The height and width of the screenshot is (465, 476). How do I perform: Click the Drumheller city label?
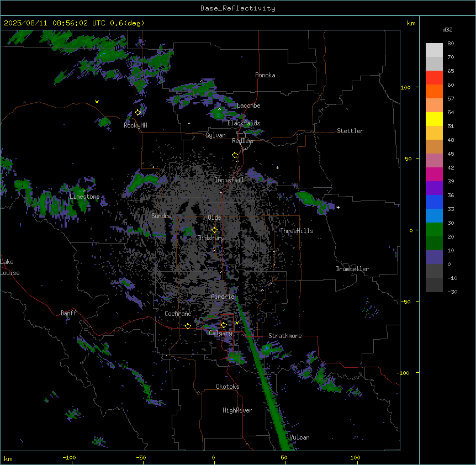point(352,269)
